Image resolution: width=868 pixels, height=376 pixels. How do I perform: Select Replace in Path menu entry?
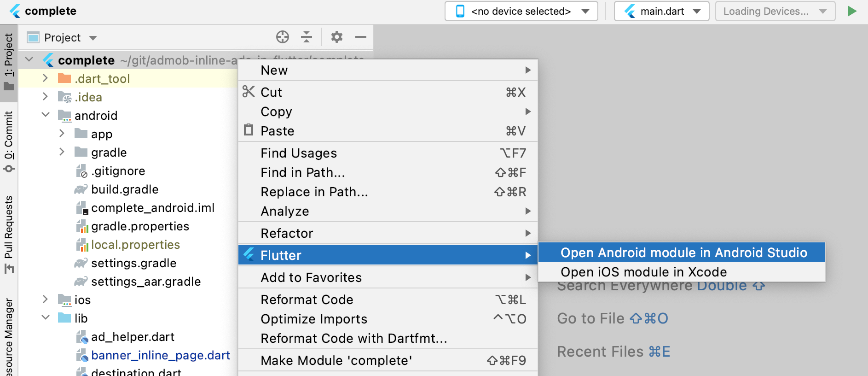pos(388,192)
